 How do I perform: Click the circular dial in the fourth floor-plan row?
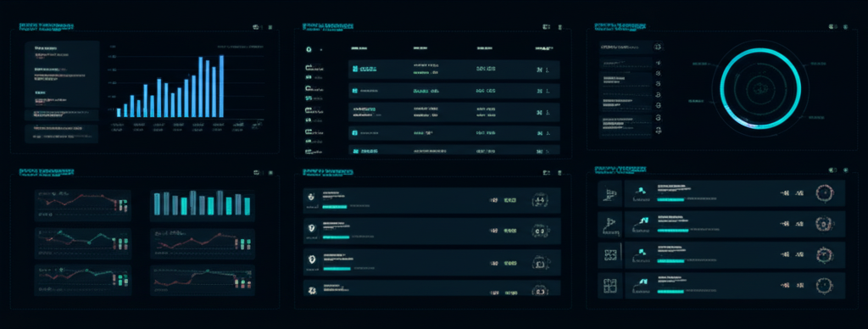[824, 285]
